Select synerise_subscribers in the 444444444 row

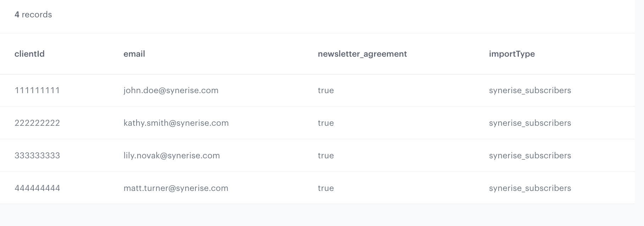click(x=530, y=188)
